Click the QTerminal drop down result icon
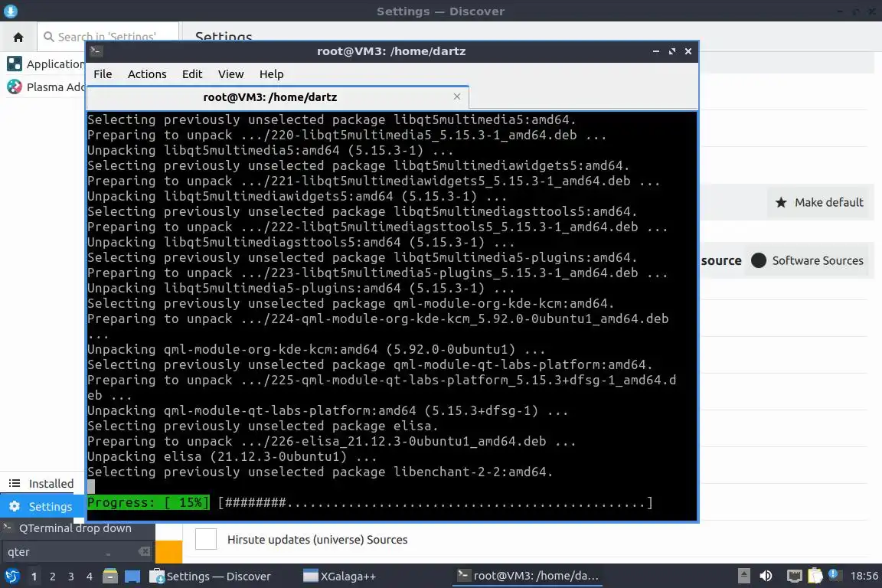Viewport: 882px width, 588px height. pos(8,528)
